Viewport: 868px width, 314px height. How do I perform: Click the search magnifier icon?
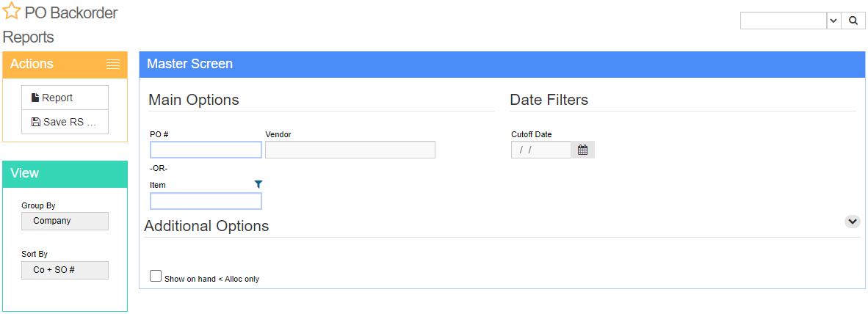[853, 21]
